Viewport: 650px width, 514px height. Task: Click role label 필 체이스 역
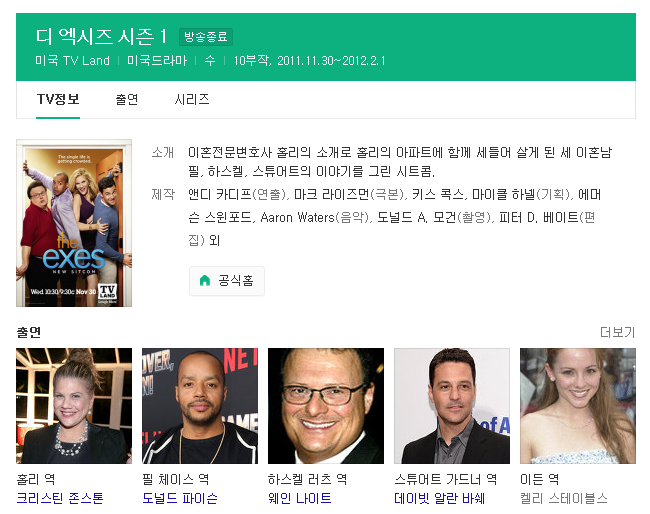tap(175, 479)
